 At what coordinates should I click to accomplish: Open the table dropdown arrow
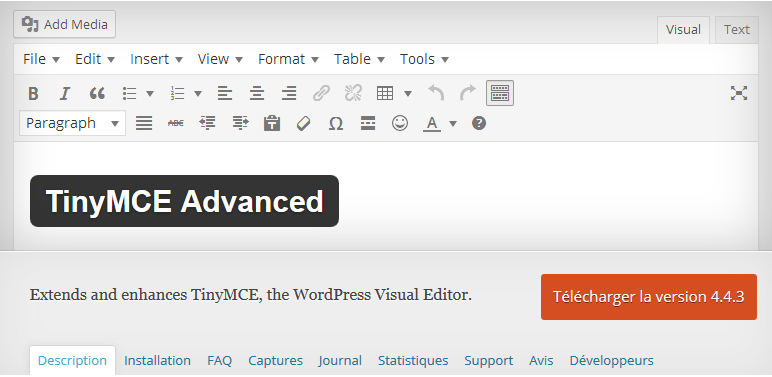[x=408, y=94]
